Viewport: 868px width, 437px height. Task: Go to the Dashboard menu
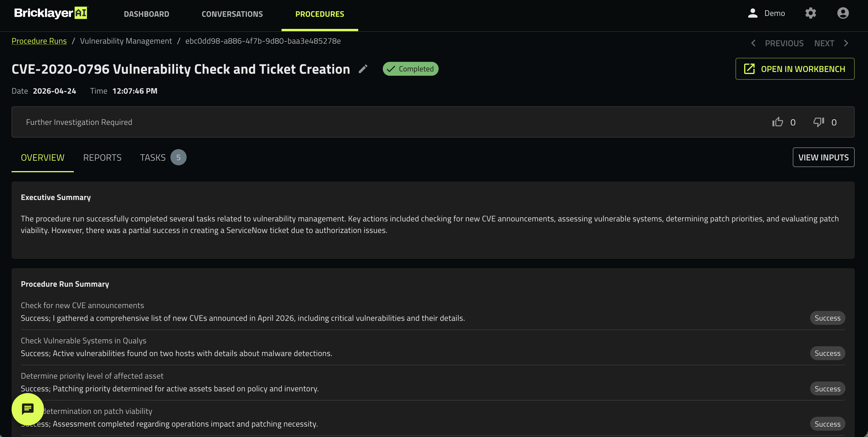(146, 14)
